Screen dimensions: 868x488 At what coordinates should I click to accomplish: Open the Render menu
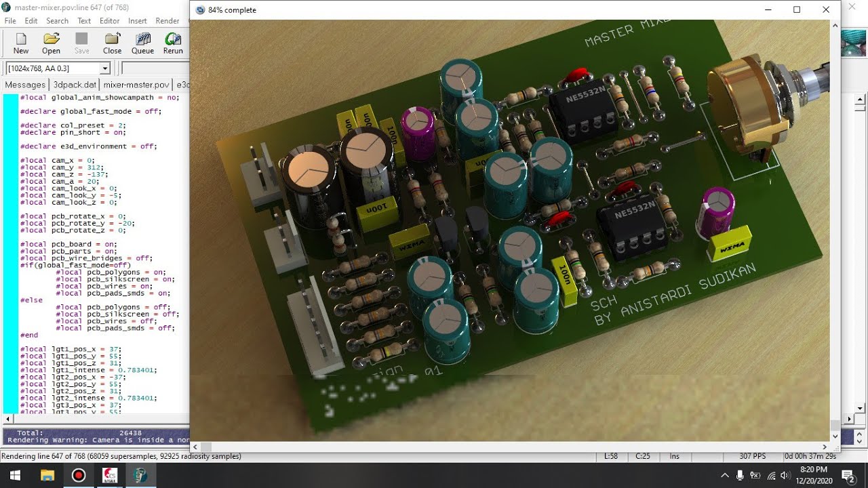167,21
